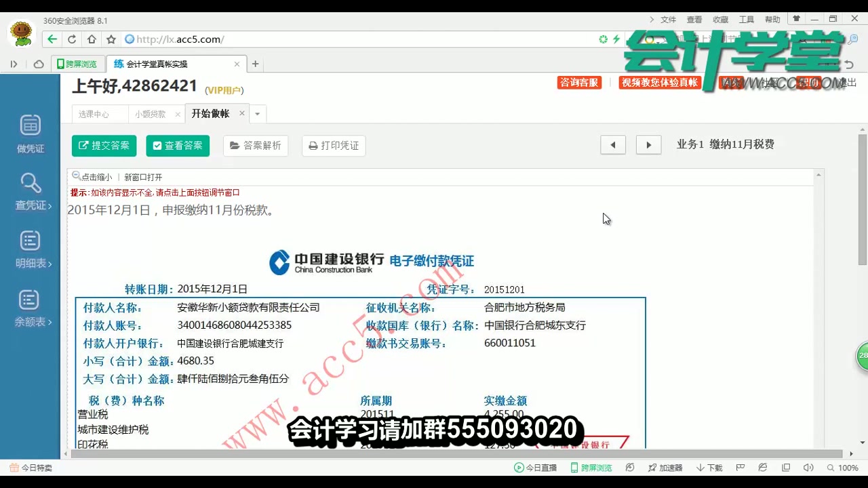
Task: Click the green refresh icon in address bar
Action: (603, 39)
